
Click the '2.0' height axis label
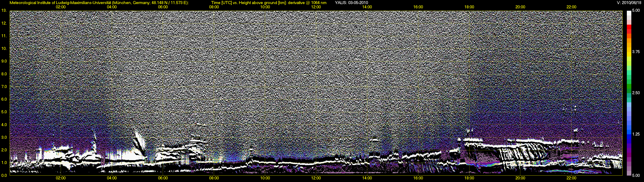pos(4,150)
